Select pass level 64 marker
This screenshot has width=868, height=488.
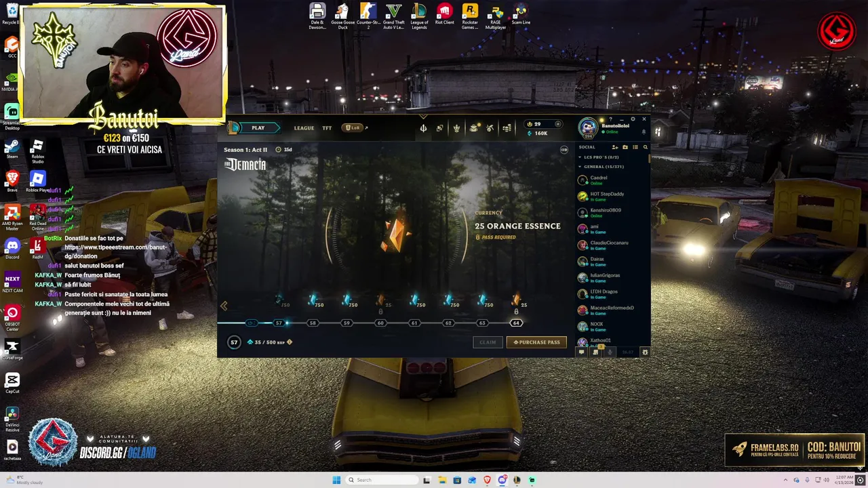coord(516,323)
